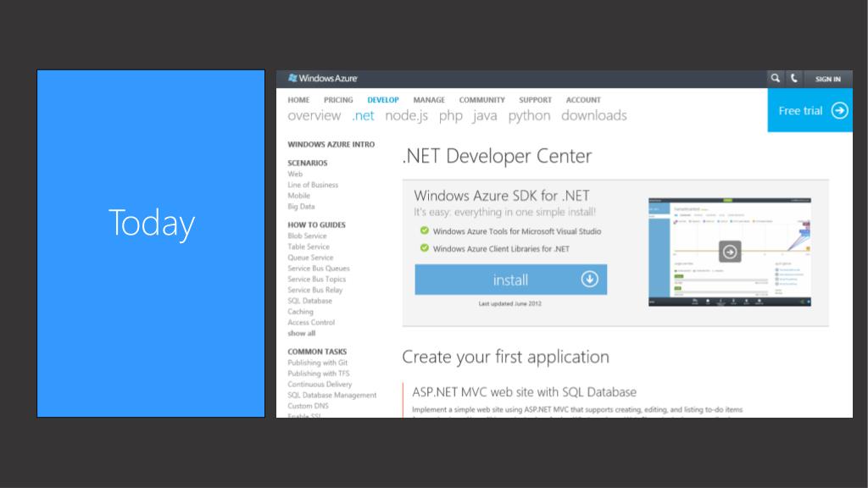Click 'Windows Azure SDK for .NET' heading
868x488 pixels.
pos(502,196)
